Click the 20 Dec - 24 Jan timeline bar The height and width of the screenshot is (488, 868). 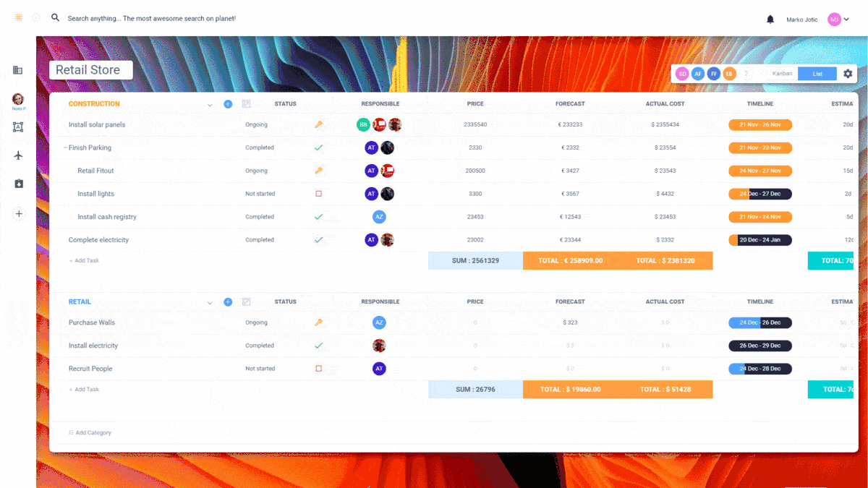coord(759,240)
